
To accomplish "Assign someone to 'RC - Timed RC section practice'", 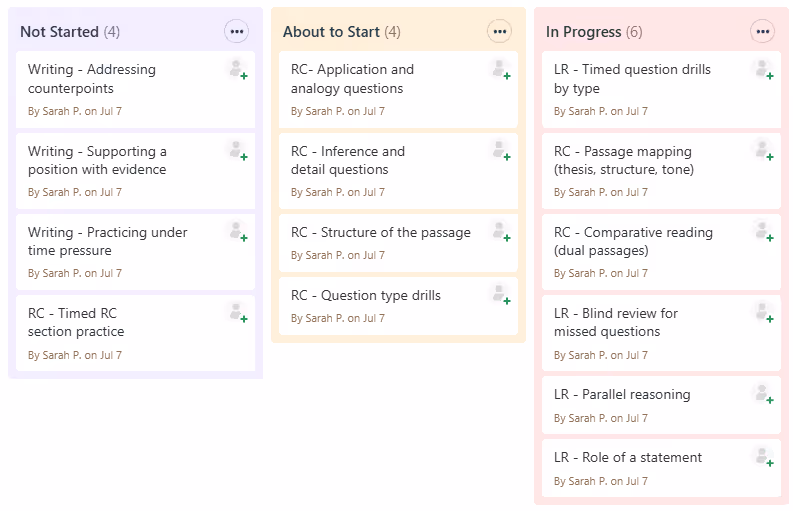I will pyautogui.click(x=237, y=313).
